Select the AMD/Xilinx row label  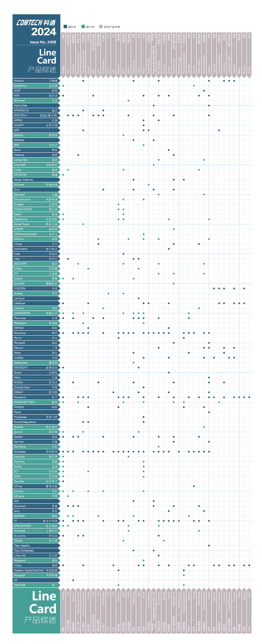36,116
